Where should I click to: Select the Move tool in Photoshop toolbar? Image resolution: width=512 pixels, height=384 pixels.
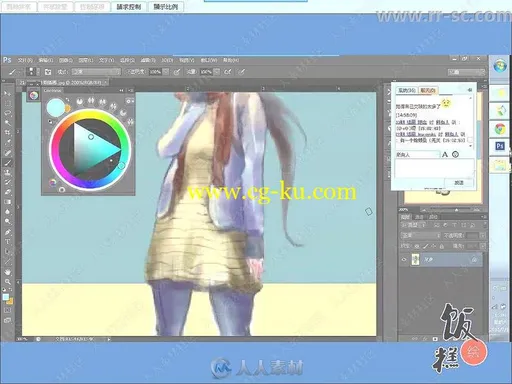coord(7,94)
